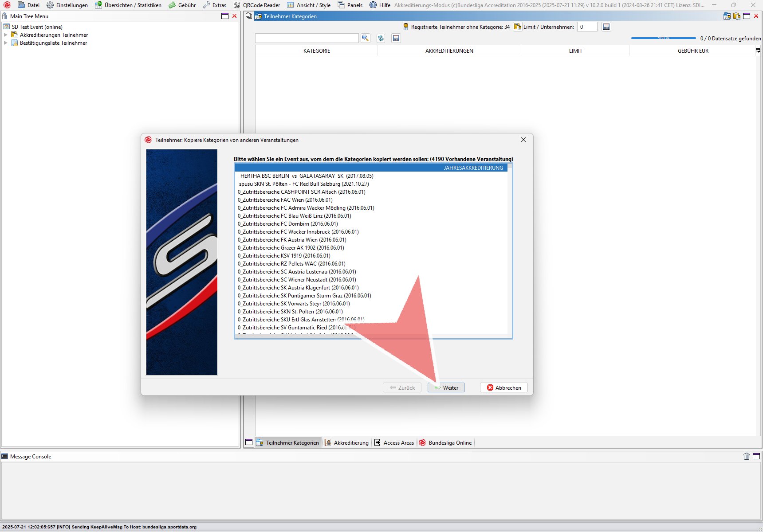
Task: Maximize the Teilnehmer Kategorien panel
Action: [x=747, y=16]
